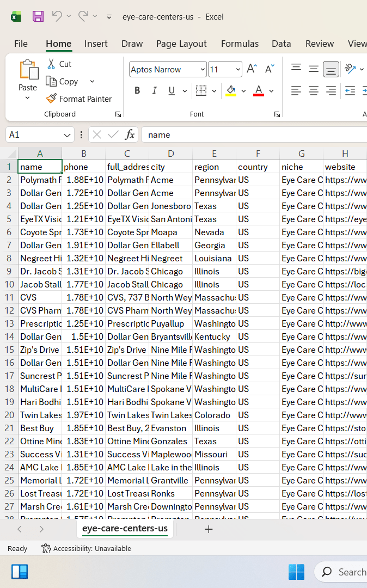Click the Paste clipboard icon
Viewport: 367px width, 588px height.
[x=28, y=70]
